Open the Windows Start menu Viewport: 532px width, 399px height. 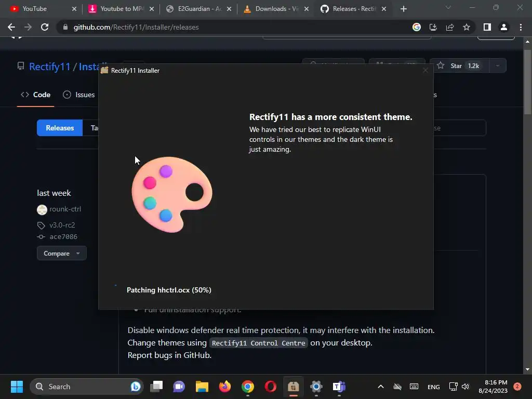[17, 387]
